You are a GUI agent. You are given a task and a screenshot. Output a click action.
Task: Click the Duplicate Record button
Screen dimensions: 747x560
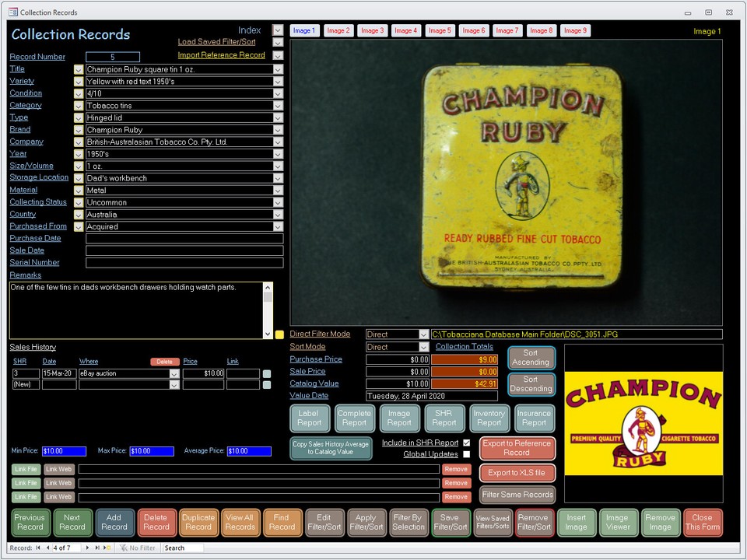click(x=198, y=523)
